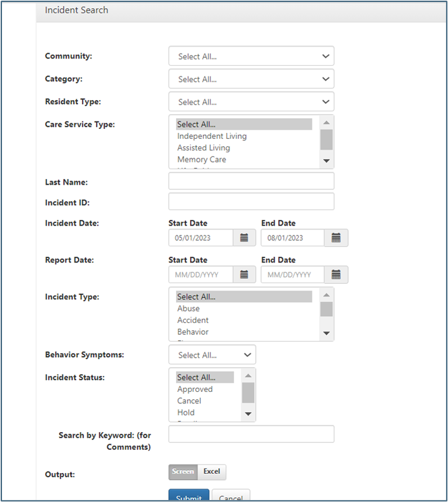This screenshot has width=448, height=502.
Task: Choose Independent Living care service type
Action: (x=244, y=136)
